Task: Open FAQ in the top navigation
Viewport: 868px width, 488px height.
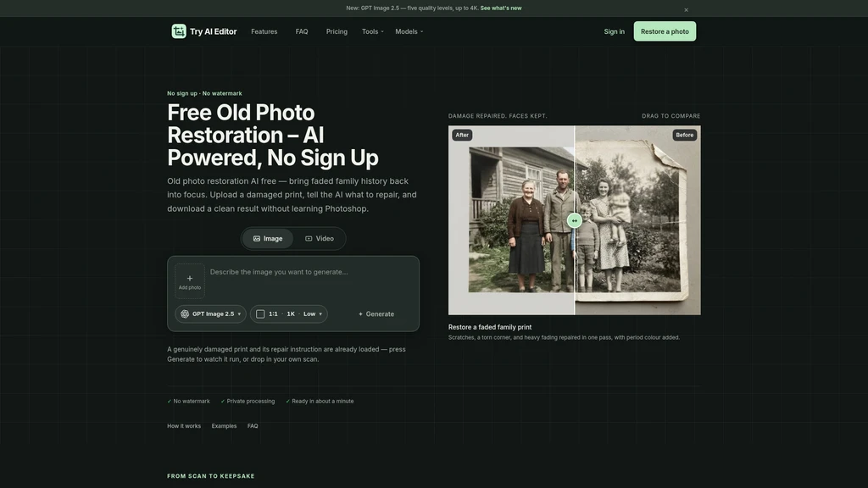Action: (x=302, y=31)
